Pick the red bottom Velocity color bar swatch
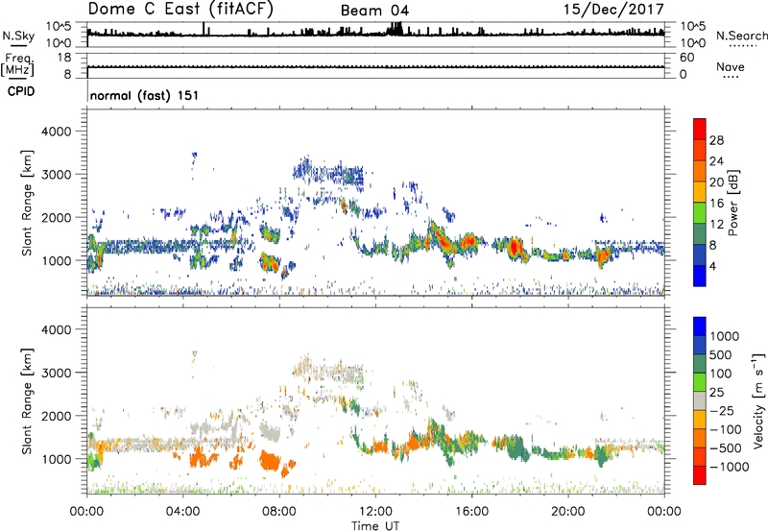 tap(700, 475)
